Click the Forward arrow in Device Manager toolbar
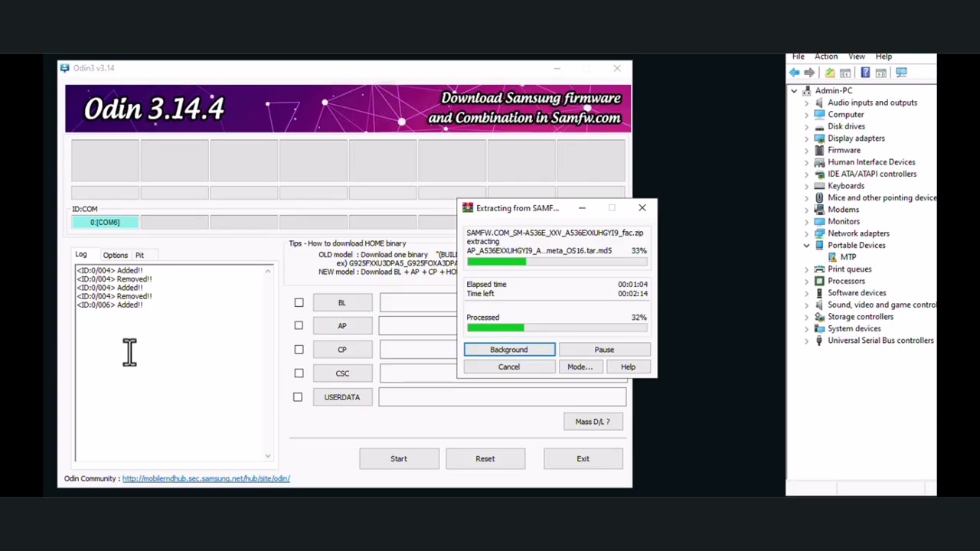The height and width of the screenshot is (551, 980). click(x=809, y=73)
